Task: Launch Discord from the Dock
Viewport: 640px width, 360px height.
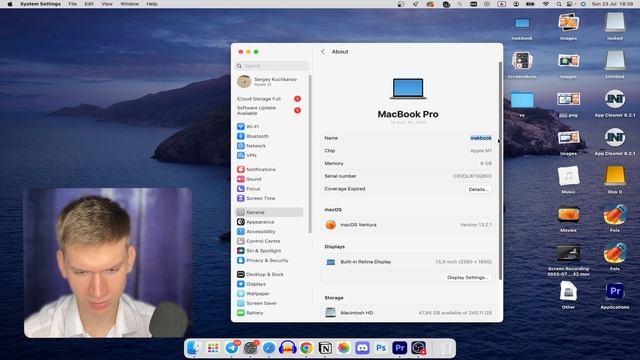Action: point(362,348)
